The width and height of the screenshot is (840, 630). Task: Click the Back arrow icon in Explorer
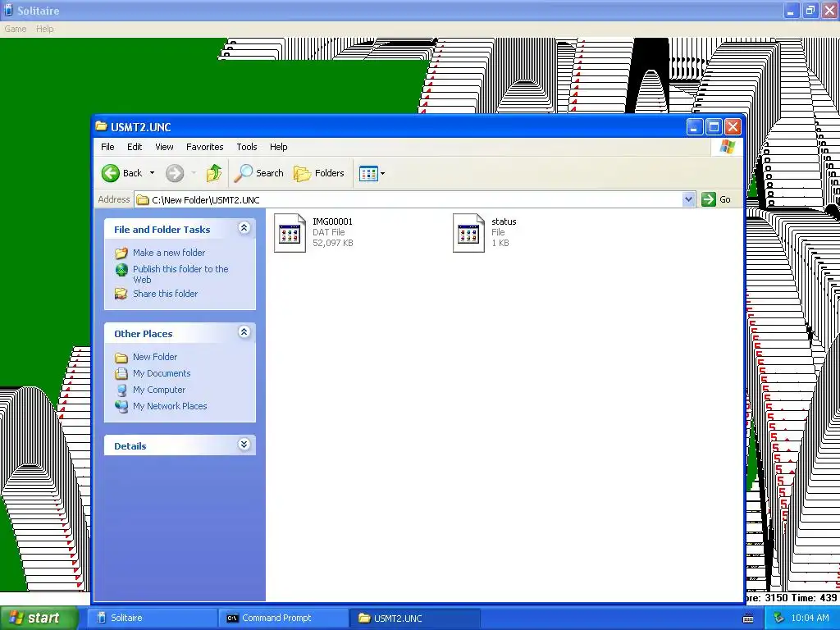tap(111, 173)
